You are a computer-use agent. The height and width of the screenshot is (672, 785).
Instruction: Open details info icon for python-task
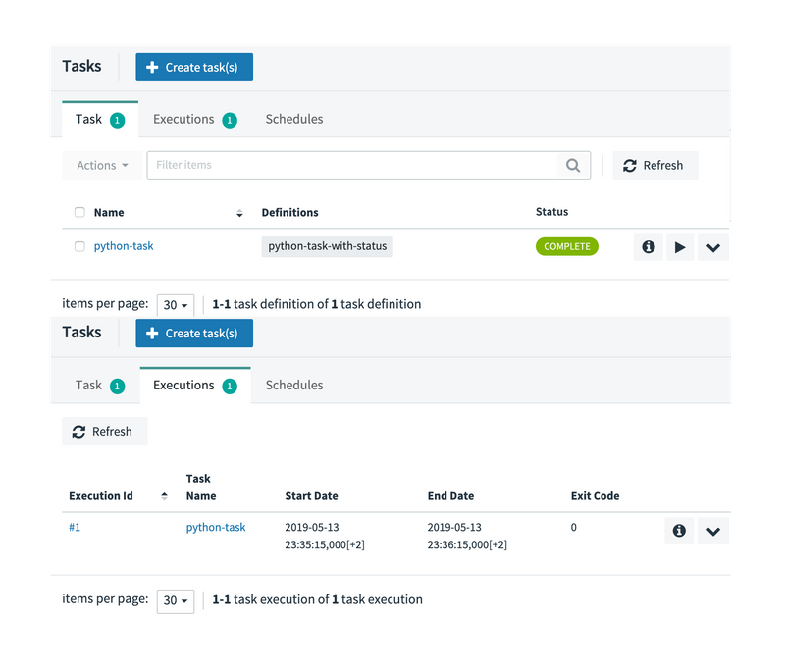648,247
